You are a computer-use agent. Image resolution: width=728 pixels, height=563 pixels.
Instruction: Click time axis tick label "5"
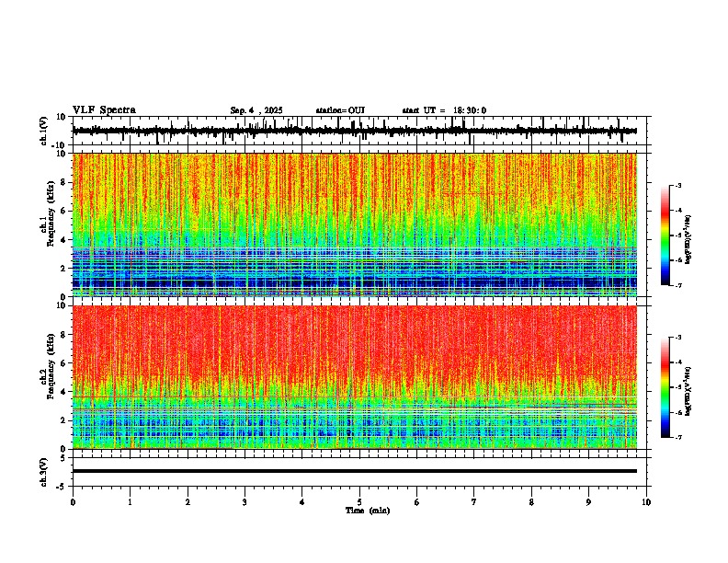click(359, 502)
